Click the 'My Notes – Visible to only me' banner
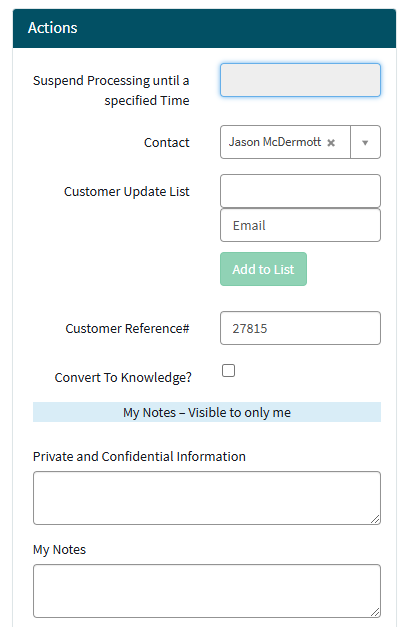 (x=207, y=412)
